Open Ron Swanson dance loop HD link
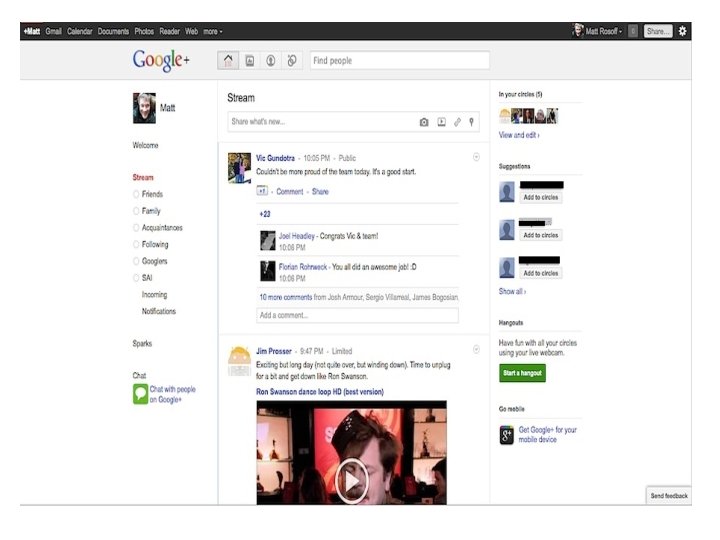 tap(320, 392)
